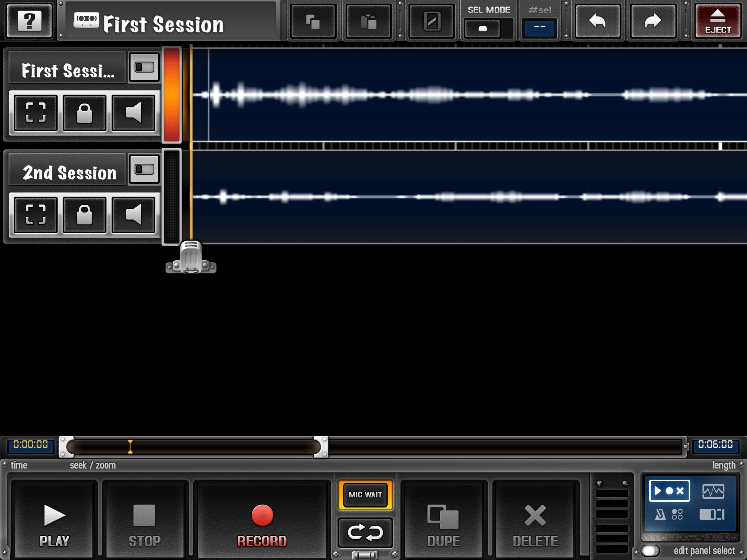
Task: Select the waveform edit panel icon
Action: point(713,491)
